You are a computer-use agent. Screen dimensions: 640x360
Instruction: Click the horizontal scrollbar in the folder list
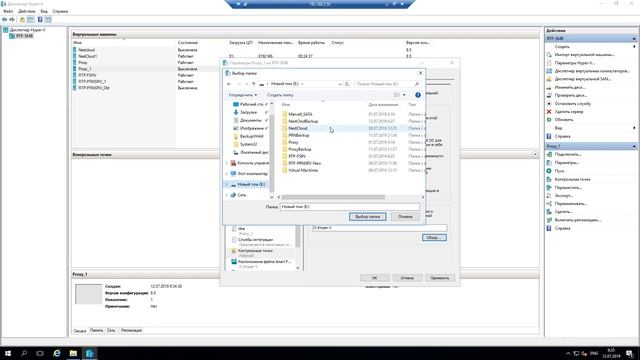click(333, 197)
